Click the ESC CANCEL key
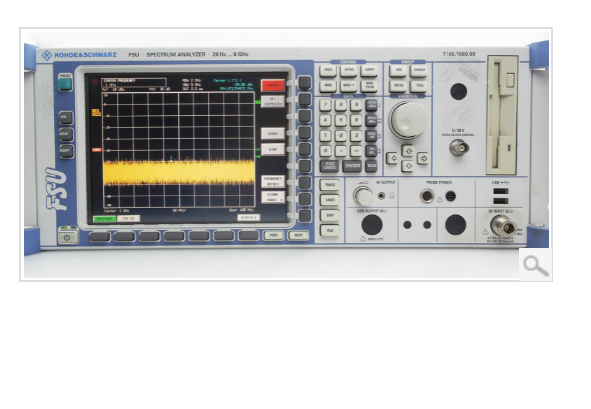The width and height of the screenshot is (591, 409). pyautogui.click(x=329, y=166)
